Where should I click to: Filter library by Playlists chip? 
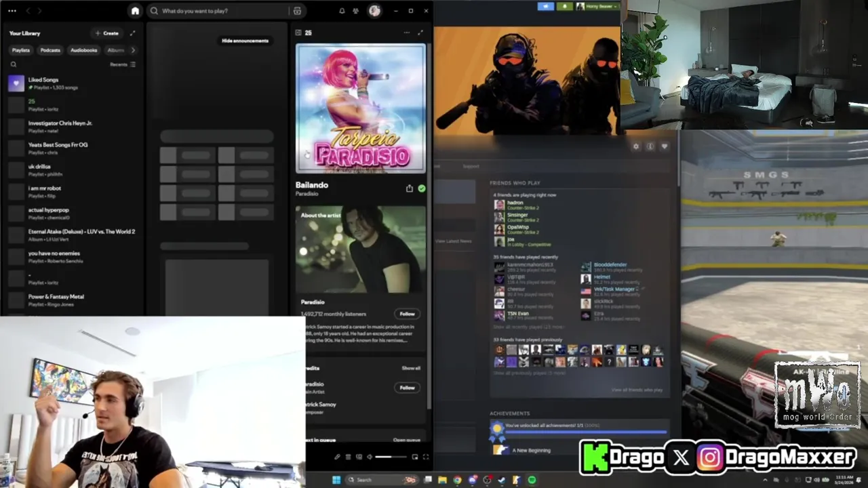click(21, 50)
